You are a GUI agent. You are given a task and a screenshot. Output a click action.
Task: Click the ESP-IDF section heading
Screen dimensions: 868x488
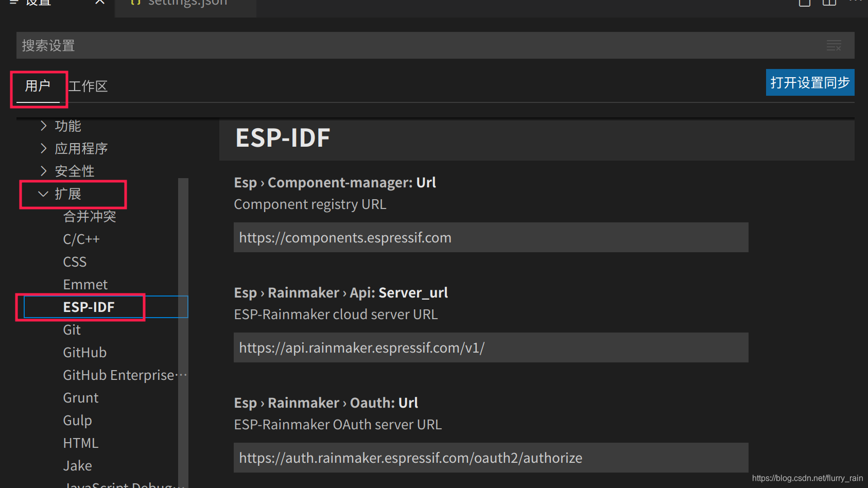pos(283,138)
